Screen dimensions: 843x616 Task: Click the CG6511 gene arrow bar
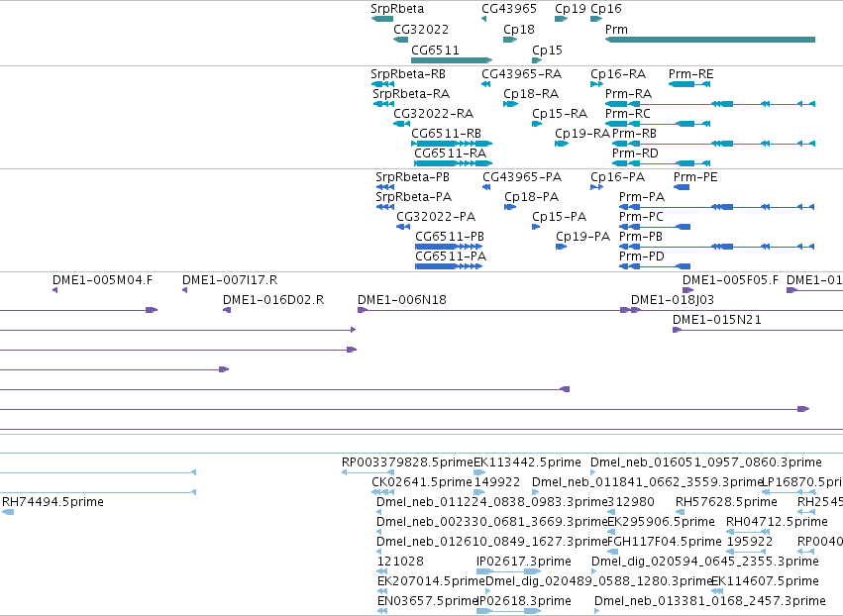point(452,60)
